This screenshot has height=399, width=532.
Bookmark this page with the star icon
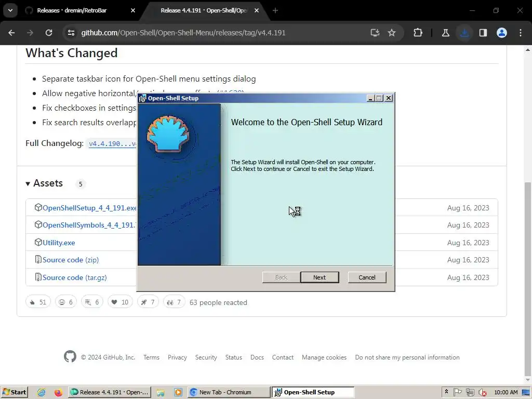click(x=392, y=33)
